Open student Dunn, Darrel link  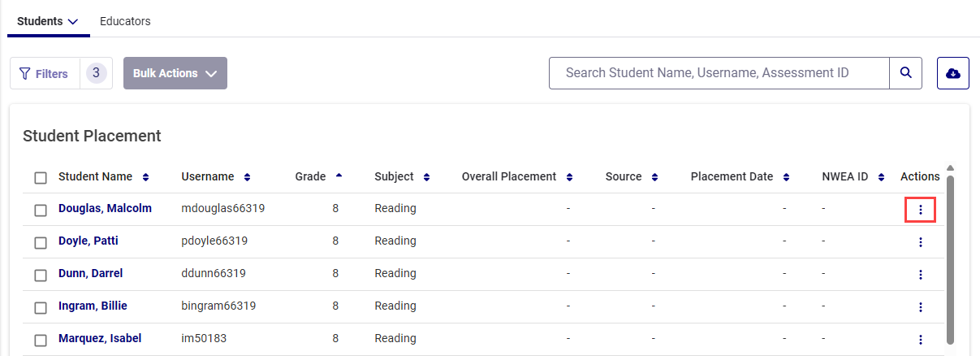point(91,273)
